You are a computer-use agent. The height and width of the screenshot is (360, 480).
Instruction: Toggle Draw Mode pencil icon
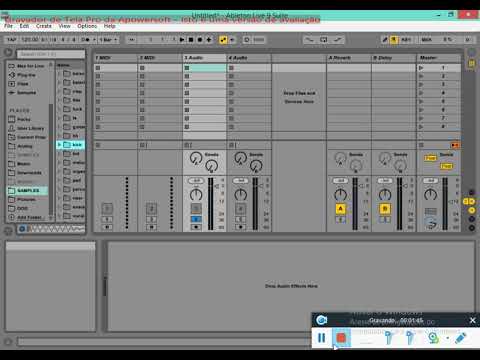click(x=385, y=40)
